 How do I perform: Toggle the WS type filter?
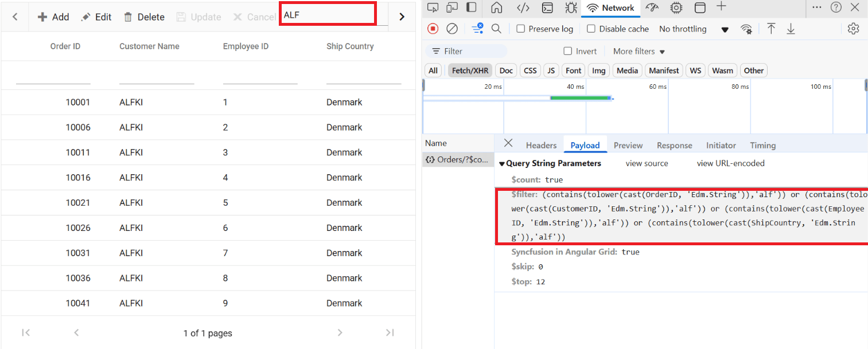point(695,70)
